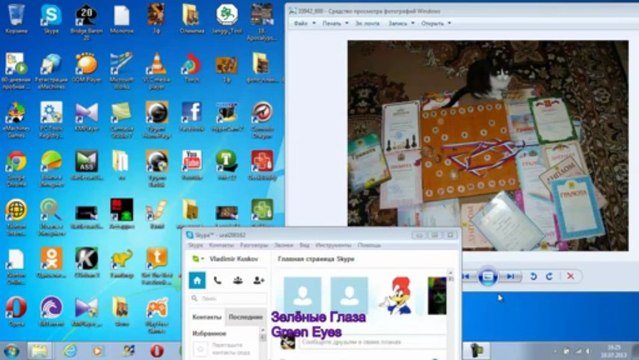The image size is (639, 360).
Task: Open Opera desktop shortcut icon
Action: click(x=16, y=312)
